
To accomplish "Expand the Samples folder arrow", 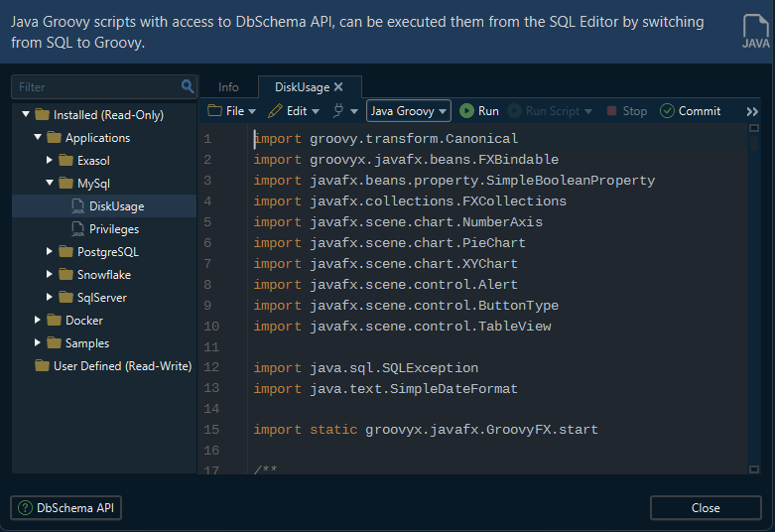I will click(37, 342).
